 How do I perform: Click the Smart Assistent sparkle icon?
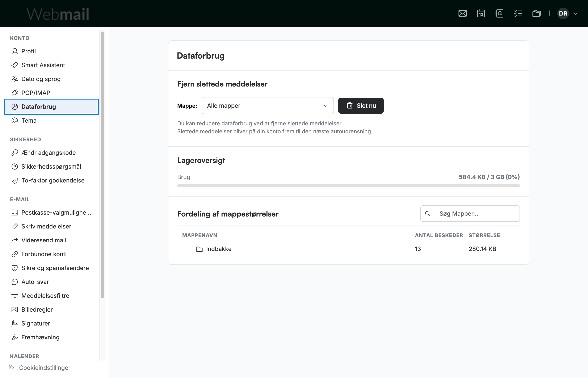(x=15, y=65)
